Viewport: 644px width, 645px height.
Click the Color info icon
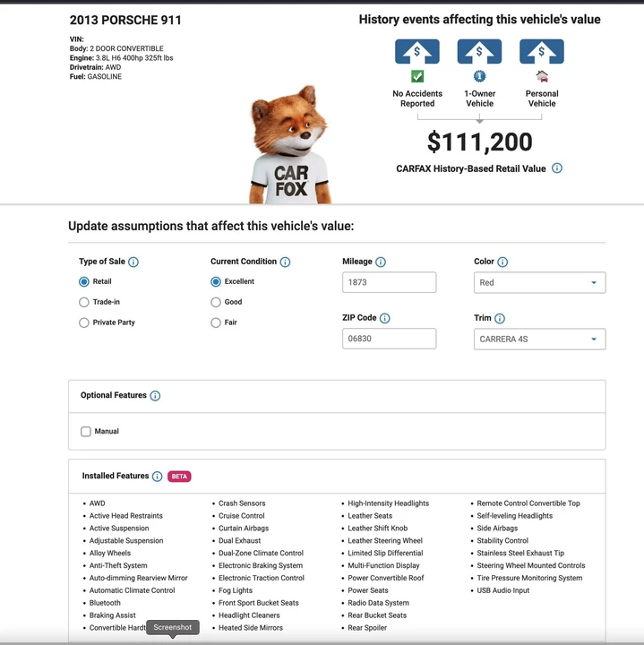[502, 262]
